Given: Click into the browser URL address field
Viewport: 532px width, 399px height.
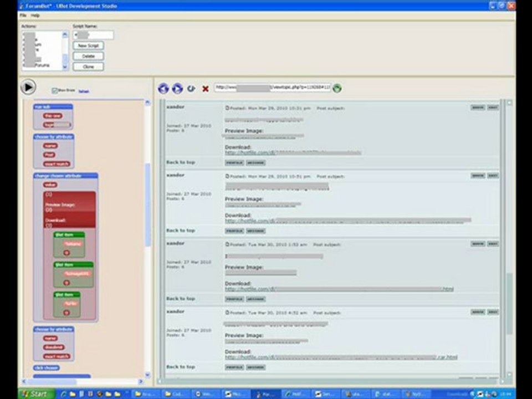Looking at the screenshot, I should [273, 88].
